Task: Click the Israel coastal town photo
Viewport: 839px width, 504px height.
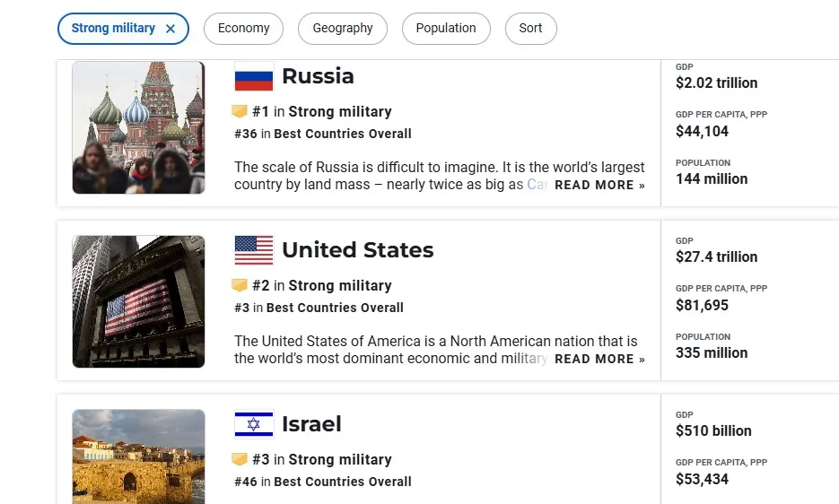Action: [x=138, y=456]
